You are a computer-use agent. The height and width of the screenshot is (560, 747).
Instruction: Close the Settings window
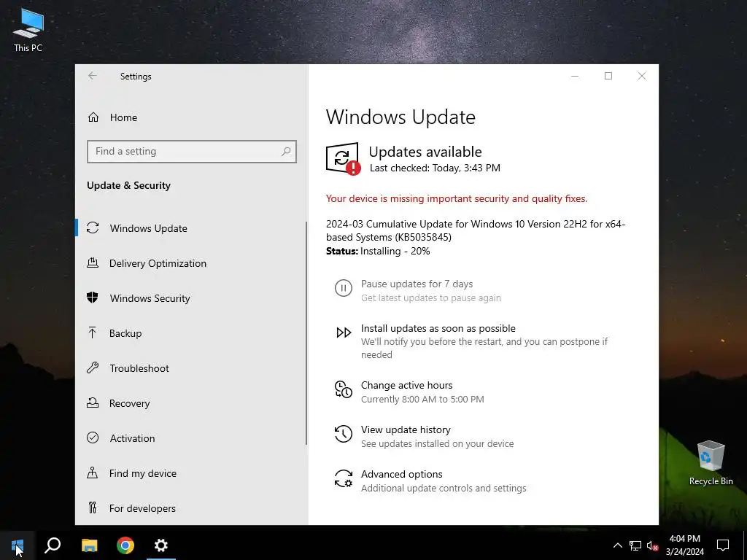click(642, 76)
